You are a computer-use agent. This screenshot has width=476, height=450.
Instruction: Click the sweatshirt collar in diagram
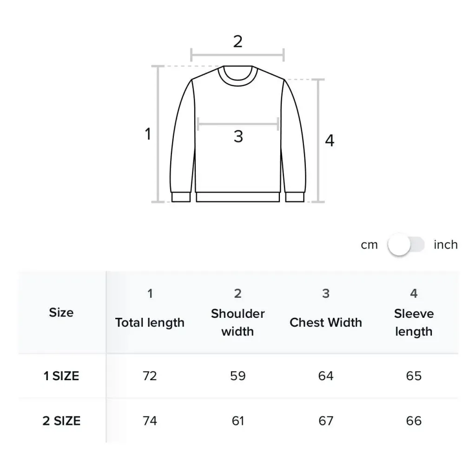(238, 74)
